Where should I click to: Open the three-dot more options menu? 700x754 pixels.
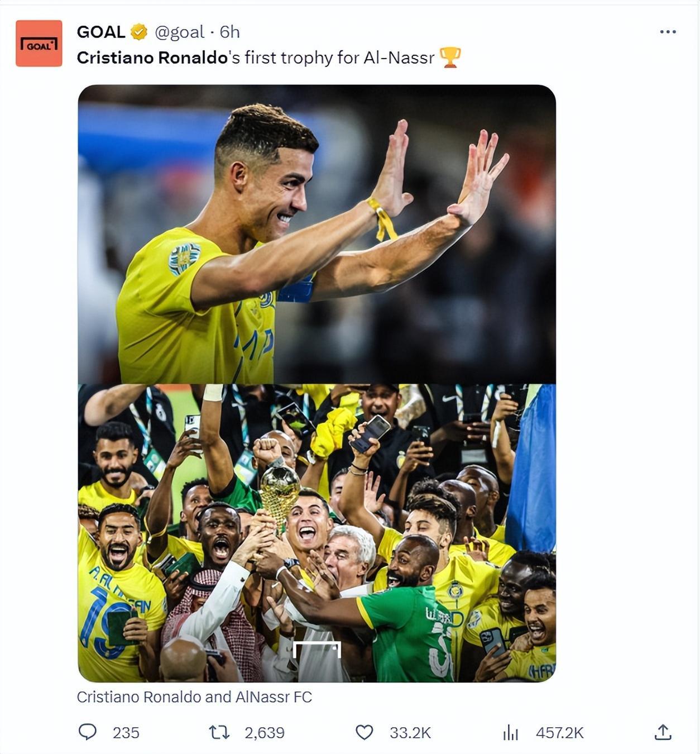(x=668, y=32)
